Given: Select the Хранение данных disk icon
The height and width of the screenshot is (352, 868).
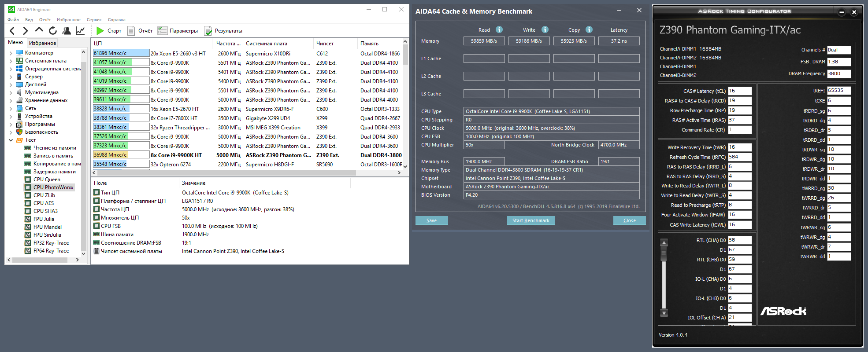Looking at the screenshot, I should 19,100.
